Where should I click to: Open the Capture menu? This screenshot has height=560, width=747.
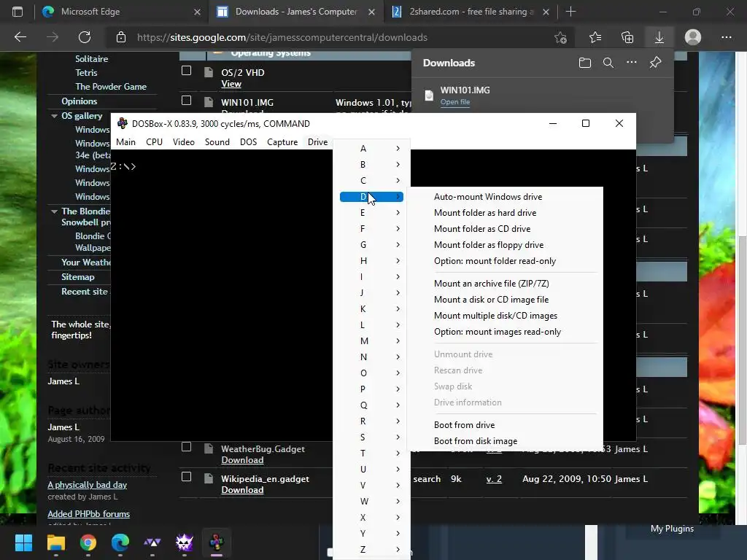pos(282,142)
